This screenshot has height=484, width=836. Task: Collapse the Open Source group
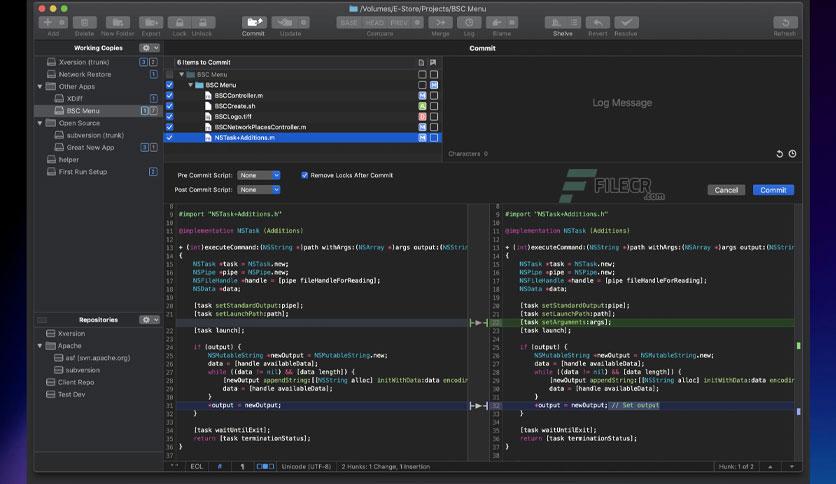(x=40, y=123)
